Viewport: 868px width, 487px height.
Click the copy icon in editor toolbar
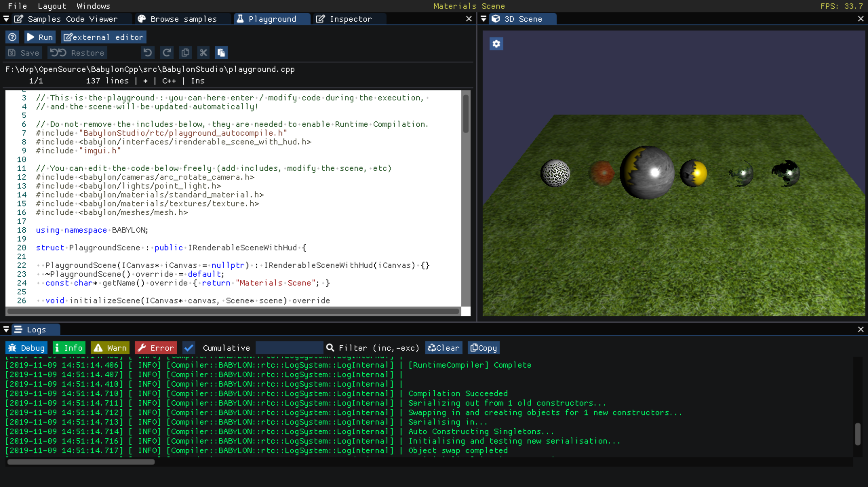pos(185,53)
